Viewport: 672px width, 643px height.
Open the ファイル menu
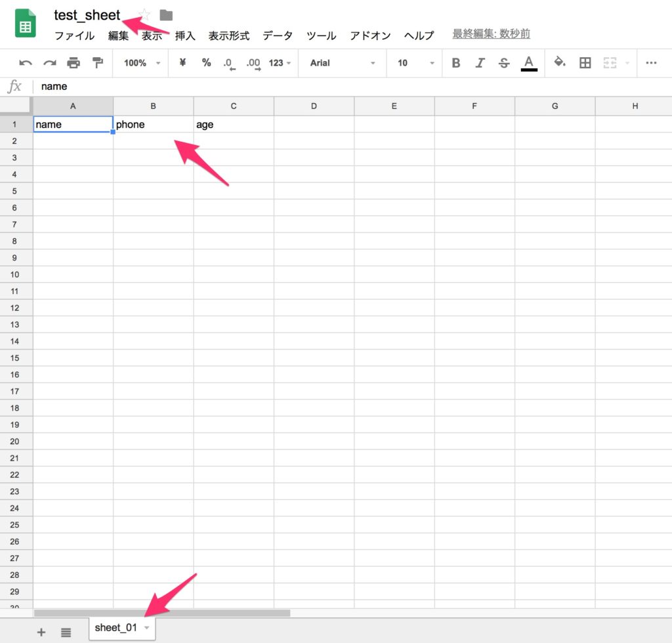tap(74, 35)
